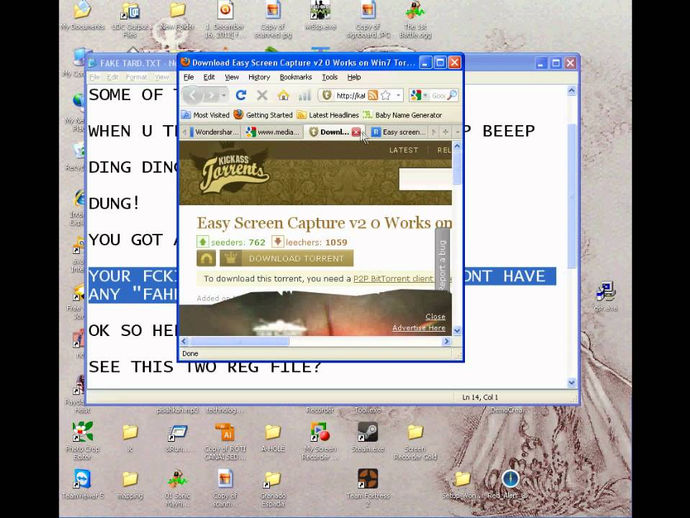Click the leechers down-arrow icon
Image resolution: width=690 pixels, height=518 pixels.
[277, 242]
